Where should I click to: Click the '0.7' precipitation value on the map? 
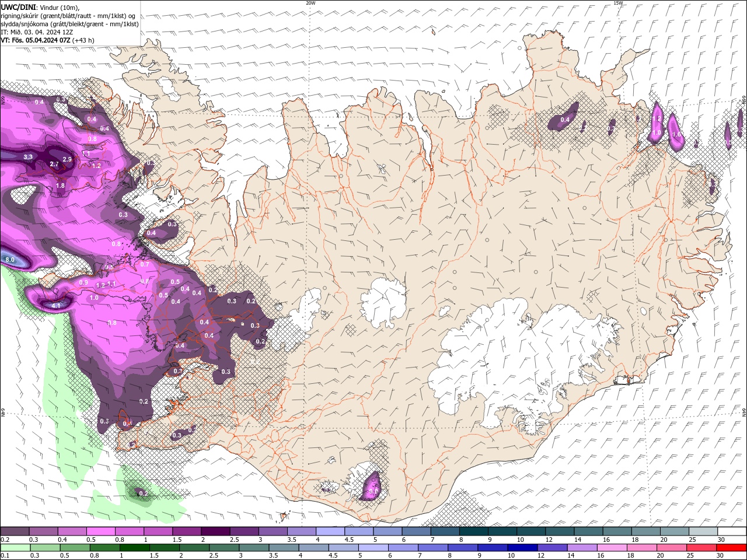point(145,264)
